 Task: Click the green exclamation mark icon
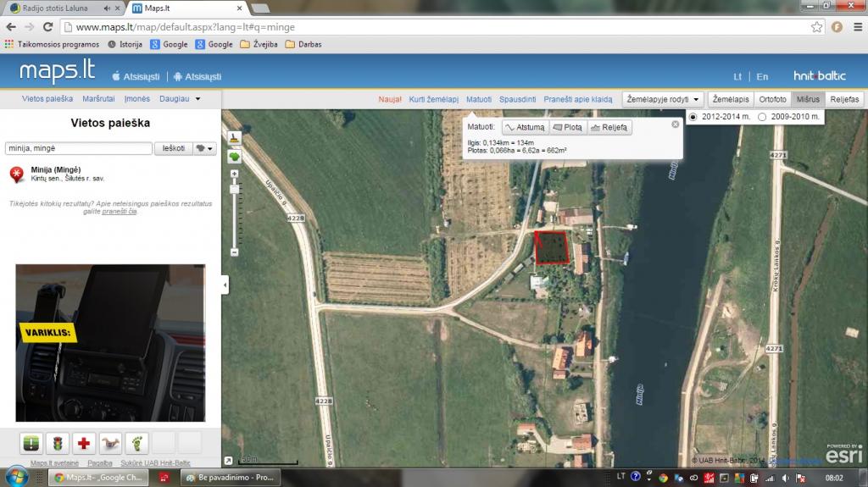click(x=31, y=443)
